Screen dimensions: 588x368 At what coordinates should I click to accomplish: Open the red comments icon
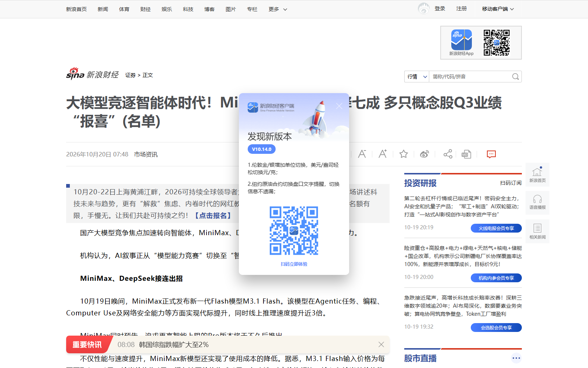coord(491,154)
